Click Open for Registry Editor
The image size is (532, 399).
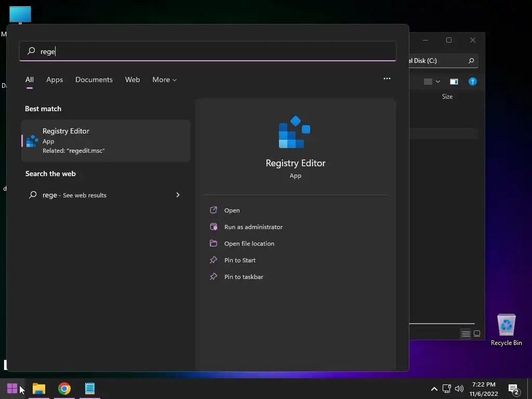[x=232, y=210]
